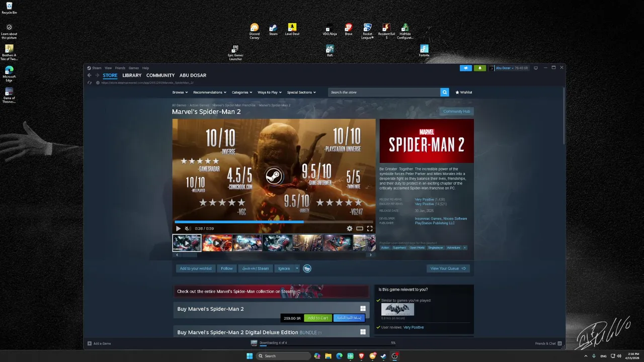Click the store search magnifier button
Image resolution: width=644 pixels, height=362 pixels.
445,92
